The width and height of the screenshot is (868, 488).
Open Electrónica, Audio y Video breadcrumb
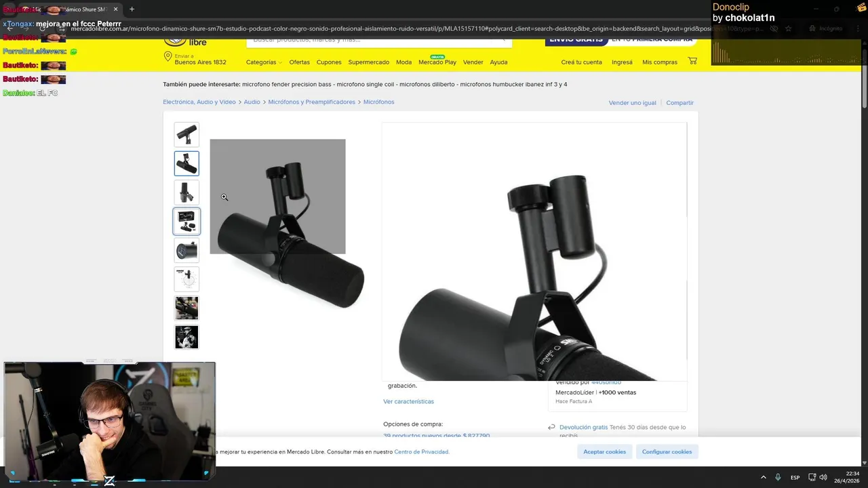(x=199, y=102)
